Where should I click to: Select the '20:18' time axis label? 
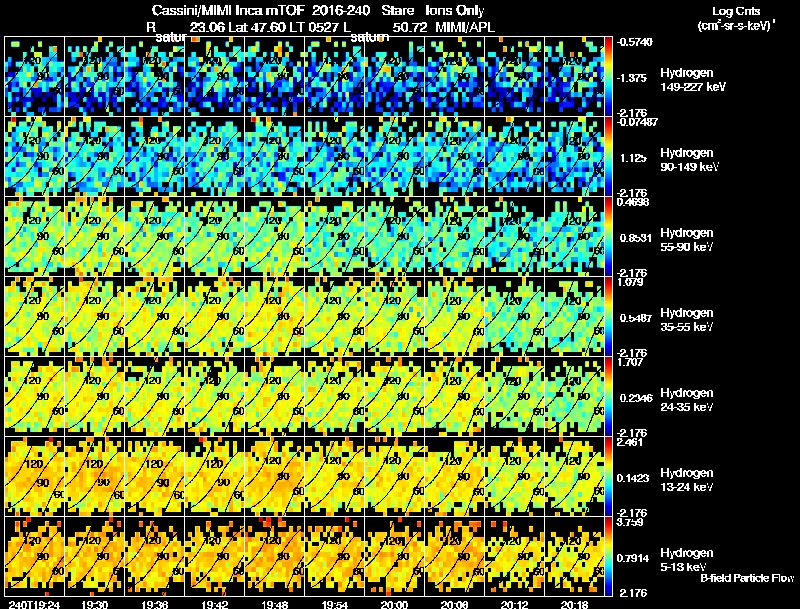point(574,604)
